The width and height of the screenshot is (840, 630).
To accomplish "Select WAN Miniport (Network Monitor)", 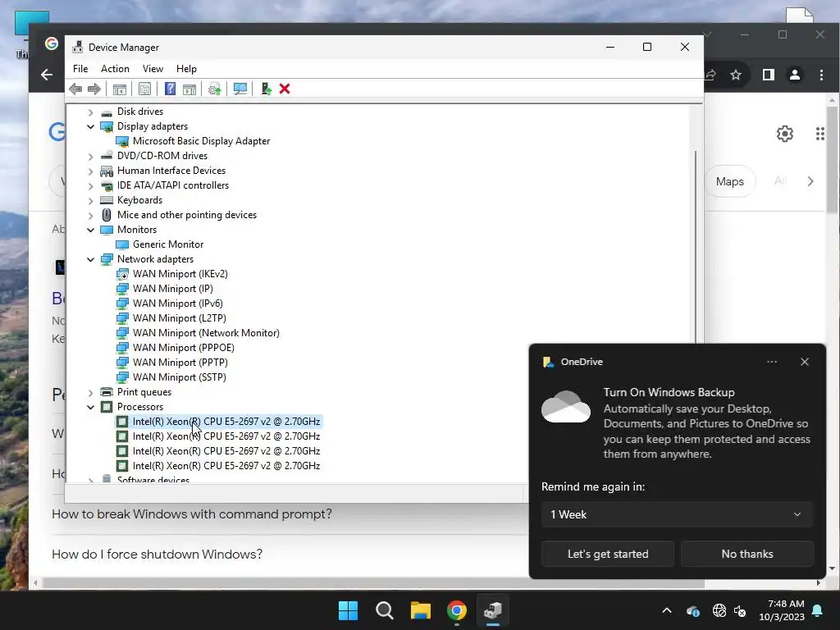I will pos(206,333).
